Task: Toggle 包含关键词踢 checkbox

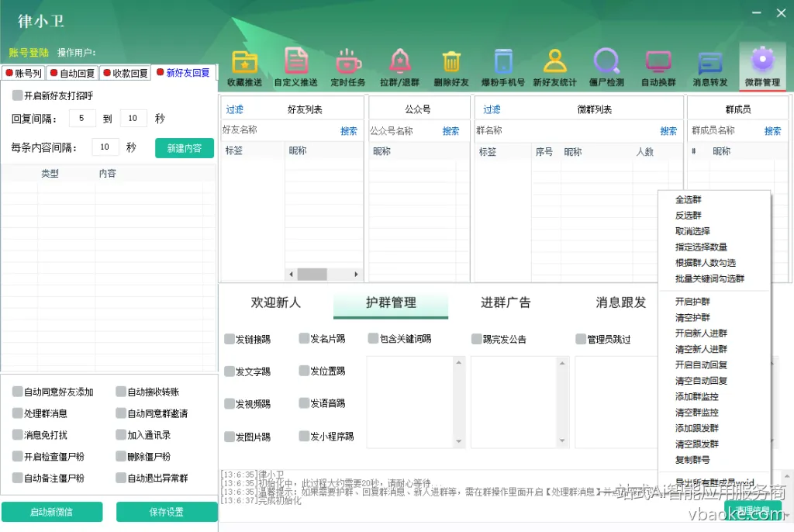Action: coord(373,338)
